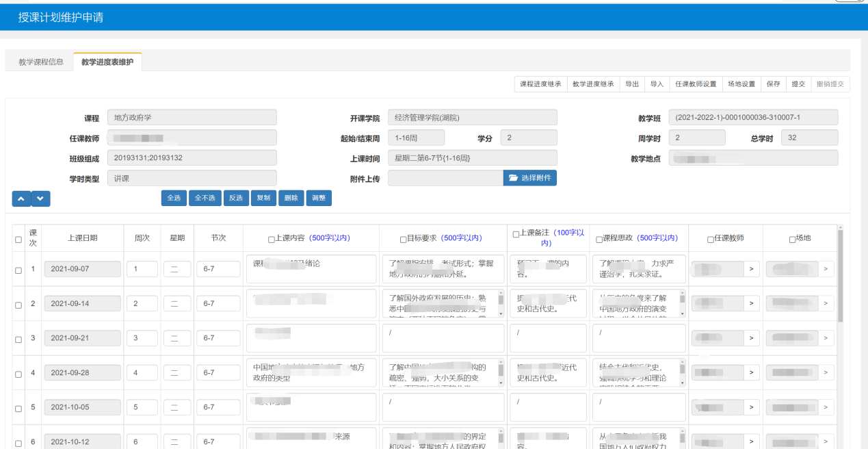Select the 教学进度表维护 tab
The width and height of the screenshot is (868, 449).
click(x=107, y=62)
